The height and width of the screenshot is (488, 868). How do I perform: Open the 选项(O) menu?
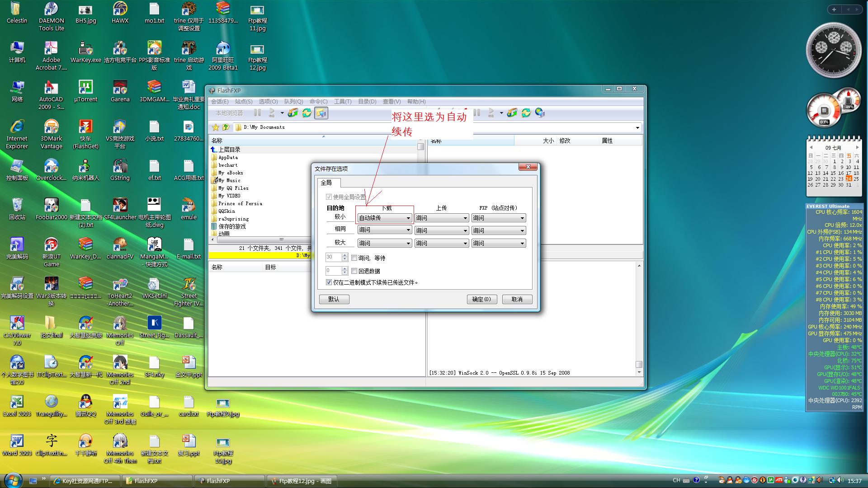click(x=268, y=102)
